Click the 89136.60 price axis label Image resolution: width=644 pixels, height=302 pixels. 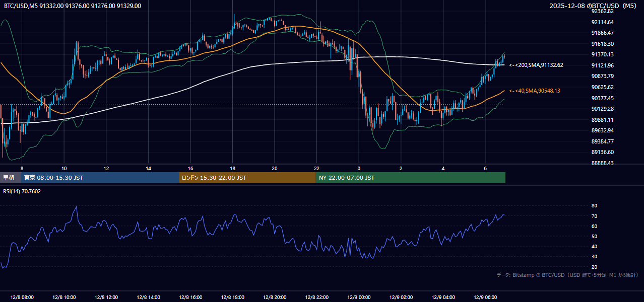click(x=603, y=152)
